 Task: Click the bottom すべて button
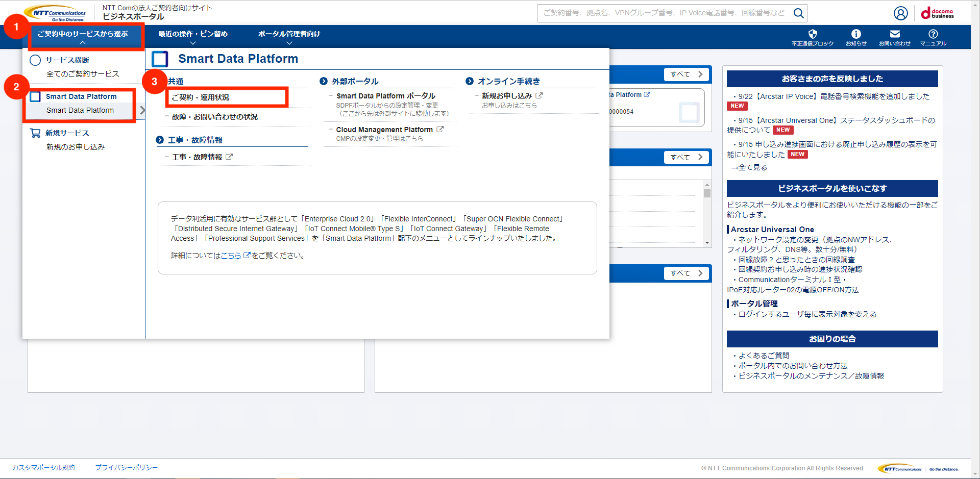(687, 273)
